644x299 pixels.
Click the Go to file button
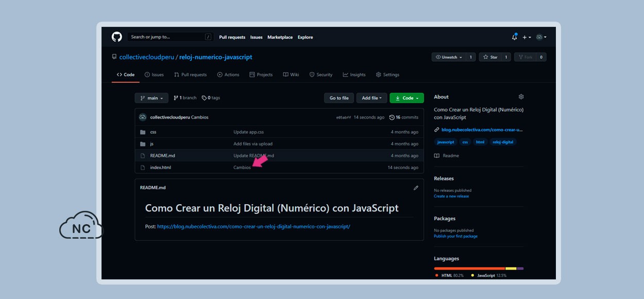click(339, 98)
